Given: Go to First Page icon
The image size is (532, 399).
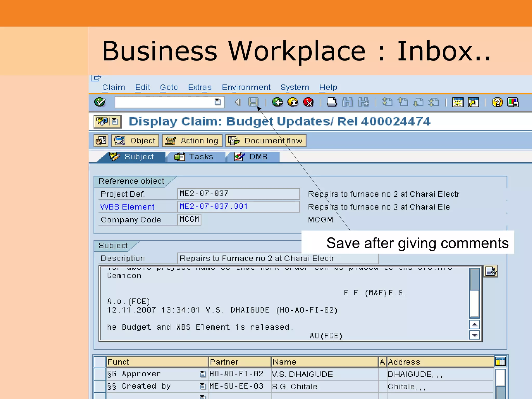Looking at the screenshot, I should [387, 102].
